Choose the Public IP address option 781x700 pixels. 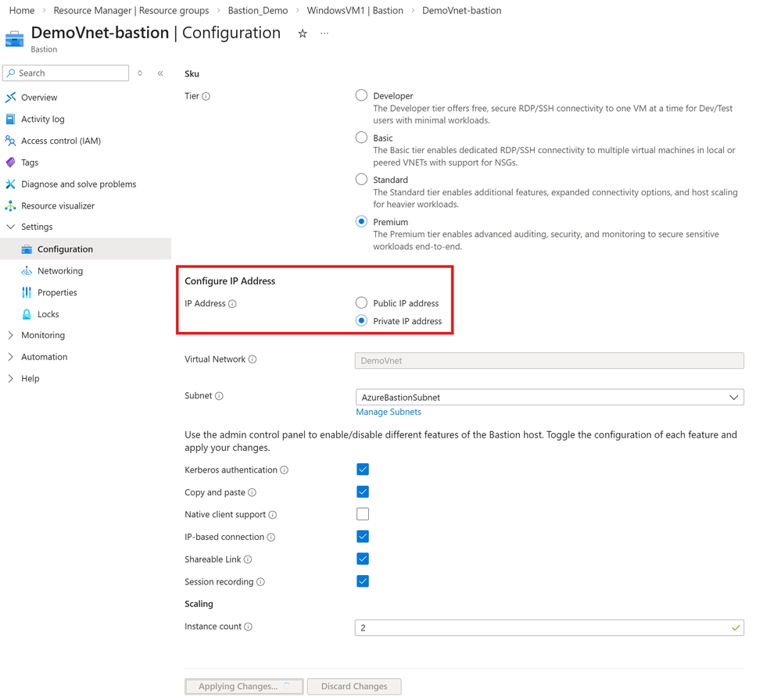click(362, 302)
